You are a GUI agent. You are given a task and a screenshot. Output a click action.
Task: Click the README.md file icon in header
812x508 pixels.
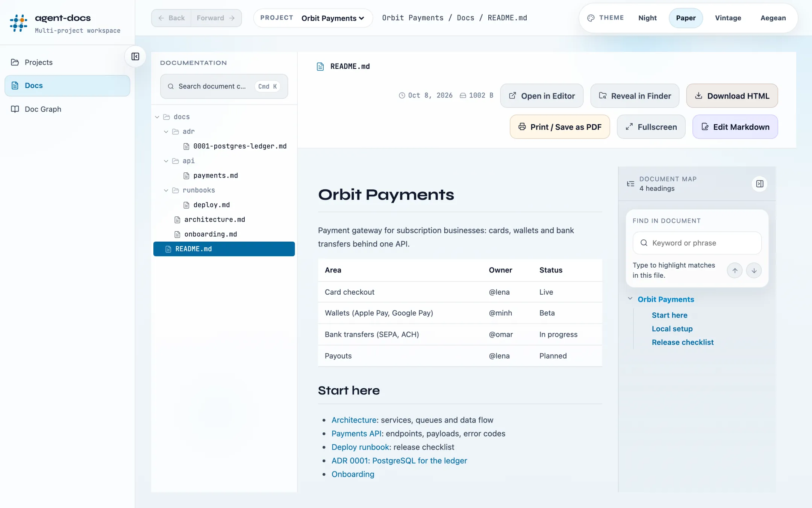320,67
